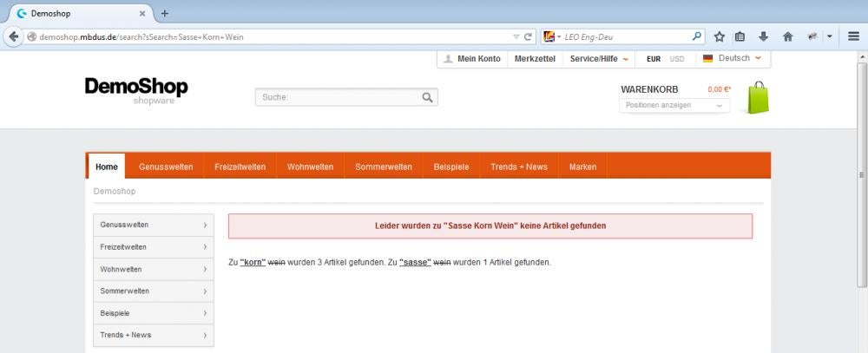Click the green shopping bag cart icon
The height and width of the screenshot is (353, 868).
[x=758, y=98]
